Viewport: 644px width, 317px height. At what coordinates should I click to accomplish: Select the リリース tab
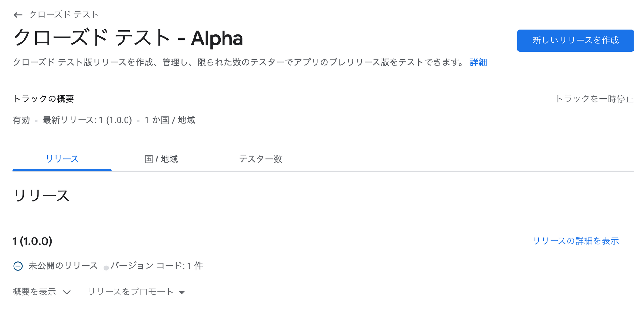(62, 159)
